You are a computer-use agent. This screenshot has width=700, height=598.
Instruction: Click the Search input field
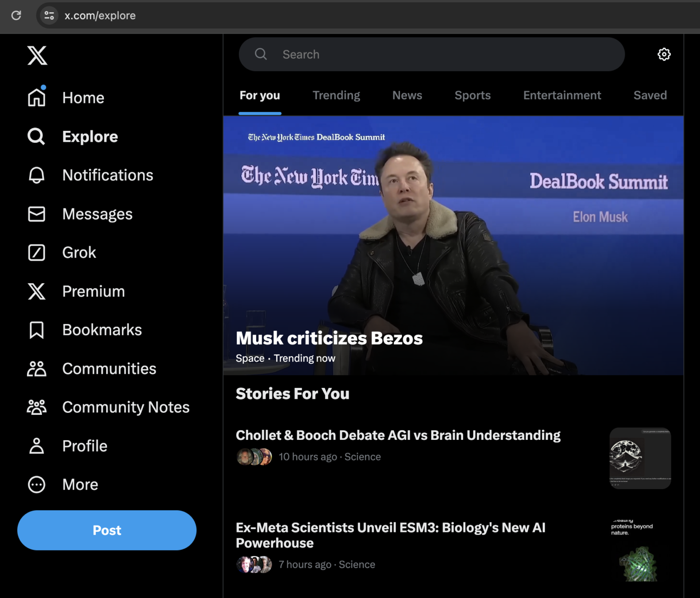coord(432,54)
